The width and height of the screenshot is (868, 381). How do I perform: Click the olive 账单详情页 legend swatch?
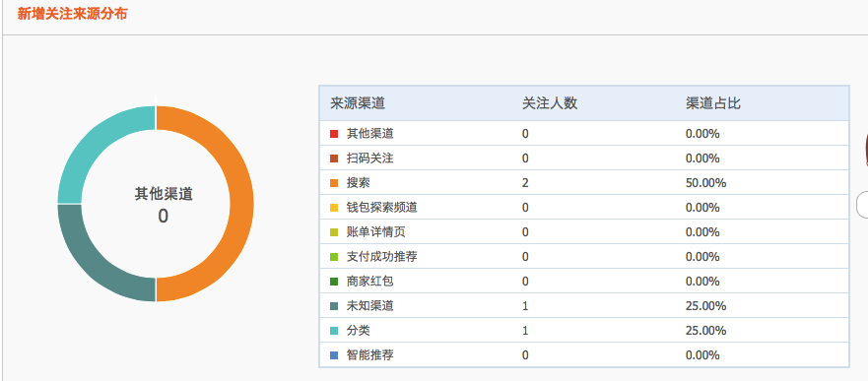coord(334,232)
